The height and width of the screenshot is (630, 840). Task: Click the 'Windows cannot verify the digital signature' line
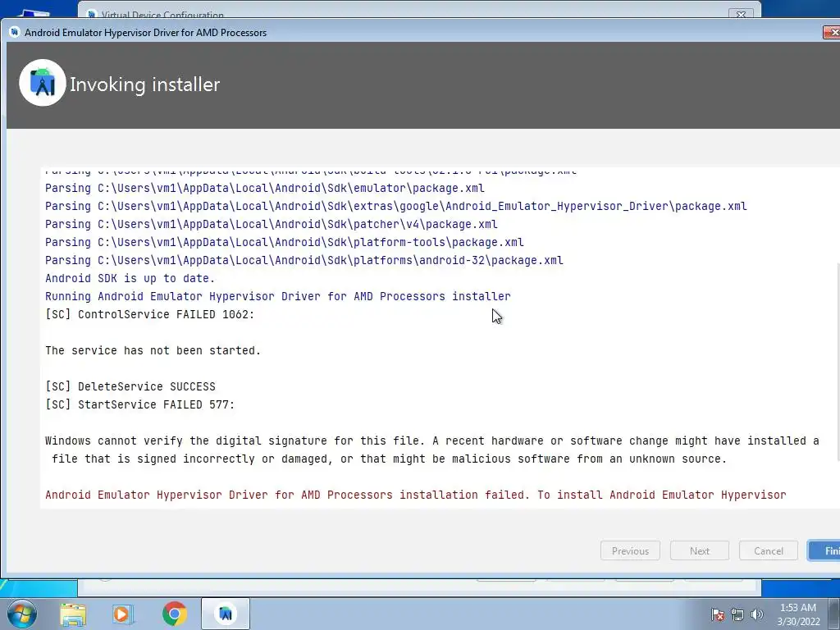[432, 441]
